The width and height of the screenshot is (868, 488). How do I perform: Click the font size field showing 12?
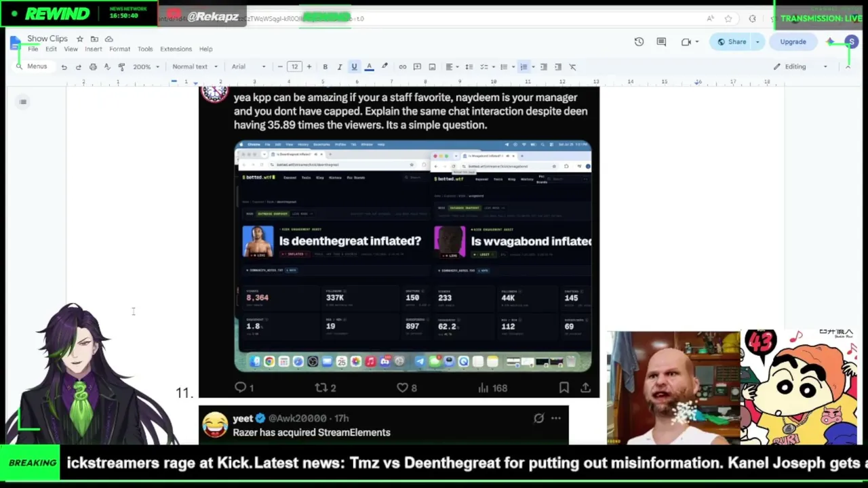point(294,66)
